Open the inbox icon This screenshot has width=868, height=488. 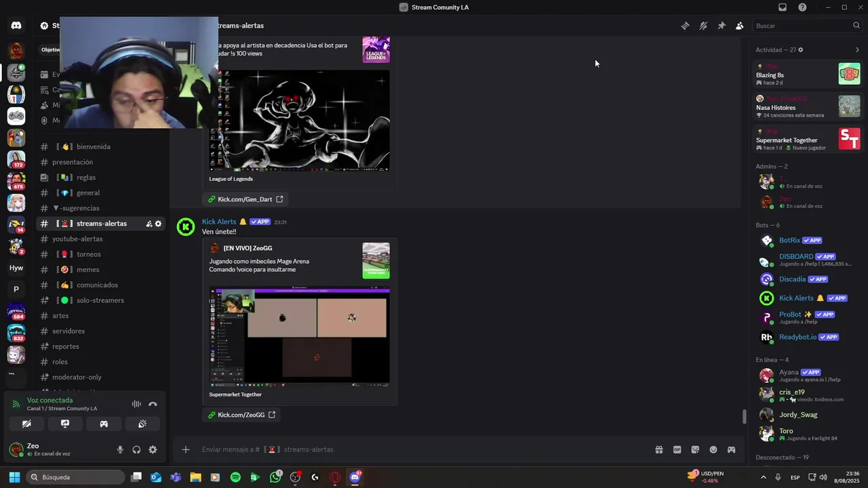[783, 7]
